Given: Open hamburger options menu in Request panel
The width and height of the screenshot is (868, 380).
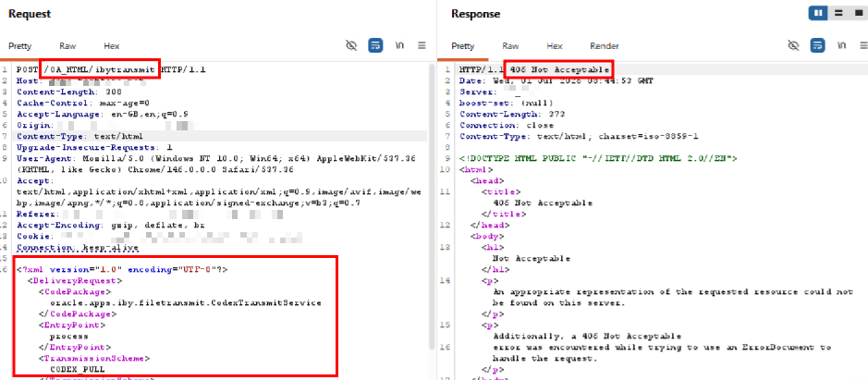Looking at the screenshot, I should (x=422, y=45).
